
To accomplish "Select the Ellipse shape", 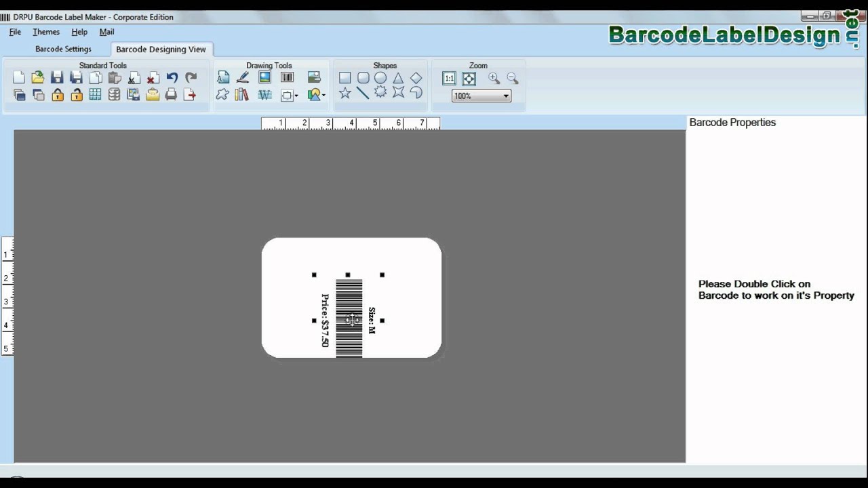I will [380, 78].
